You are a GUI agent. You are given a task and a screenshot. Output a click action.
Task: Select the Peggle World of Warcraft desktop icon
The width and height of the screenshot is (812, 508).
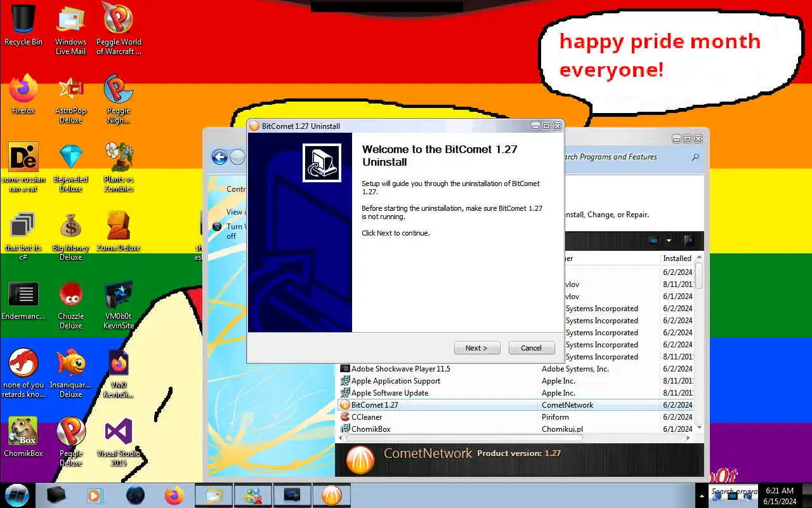[119, 29]
